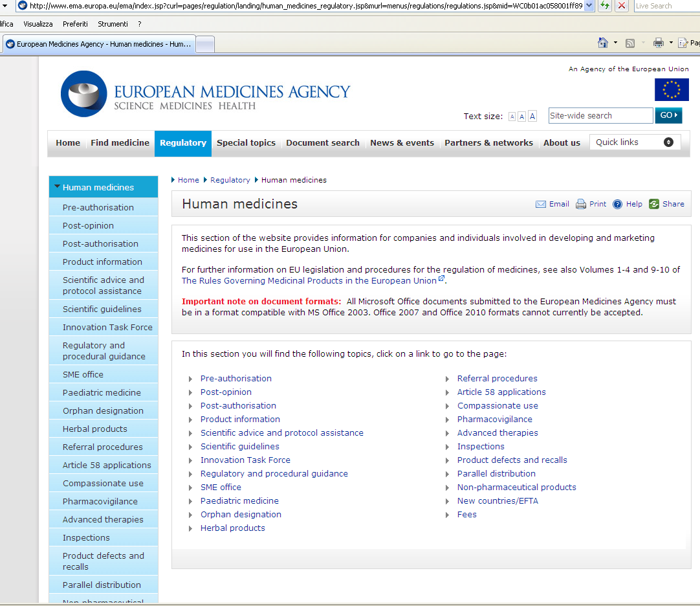Image resolution: width=700 pixels, height=606 pixels.
Task: Click the browser Page menu icon
Action: (683, 43)
